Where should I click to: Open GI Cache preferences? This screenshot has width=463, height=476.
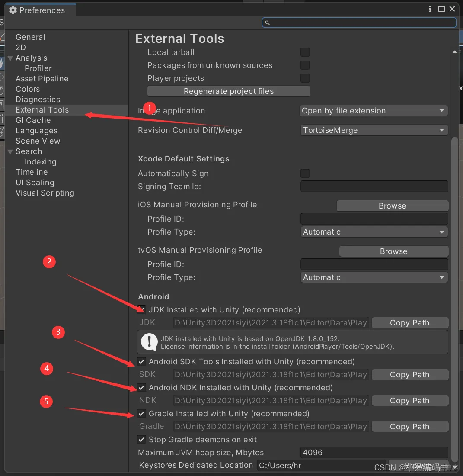coord(33,120)
